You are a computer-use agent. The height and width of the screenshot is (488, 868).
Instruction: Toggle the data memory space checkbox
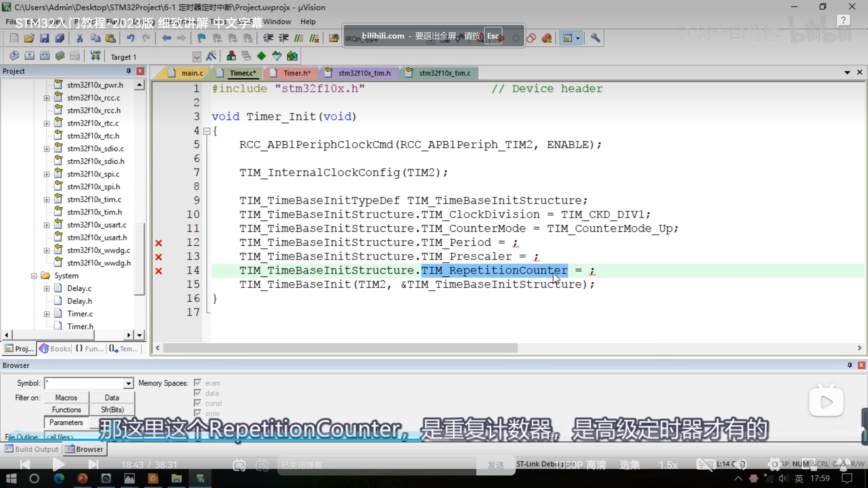pyautogui.click(x=198, y=393)
